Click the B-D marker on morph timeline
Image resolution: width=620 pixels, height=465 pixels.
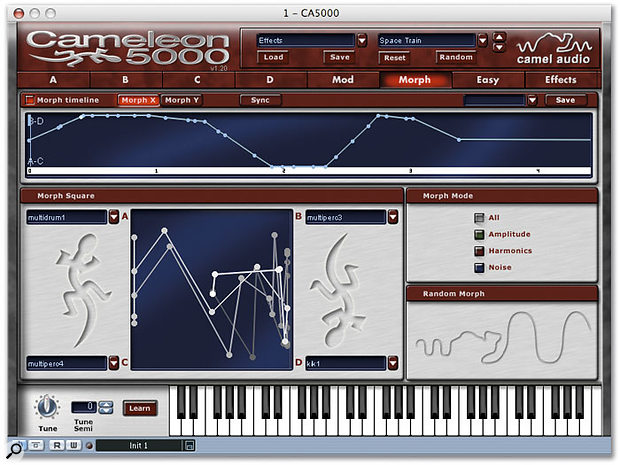click(36, 121)
